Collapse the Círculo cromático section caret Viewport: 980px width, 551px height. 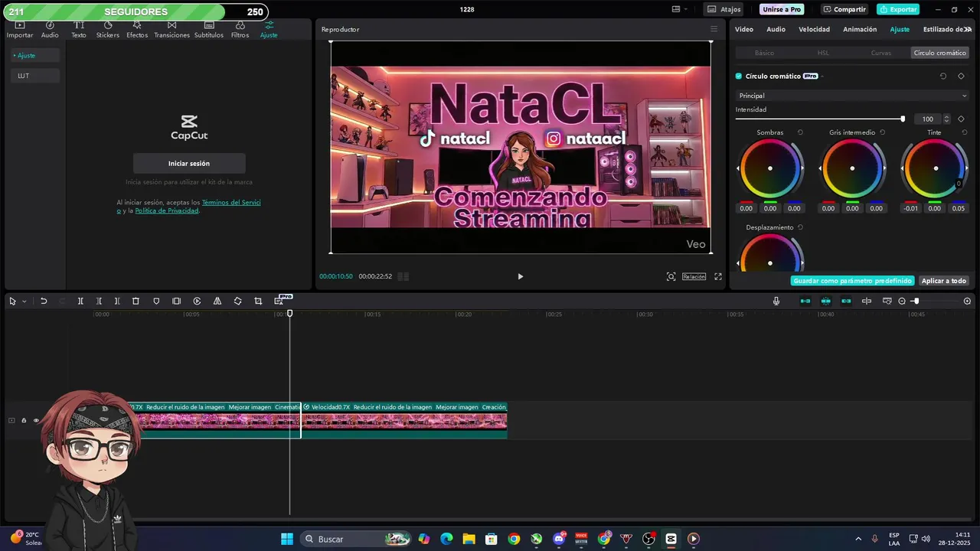point(822,77)
